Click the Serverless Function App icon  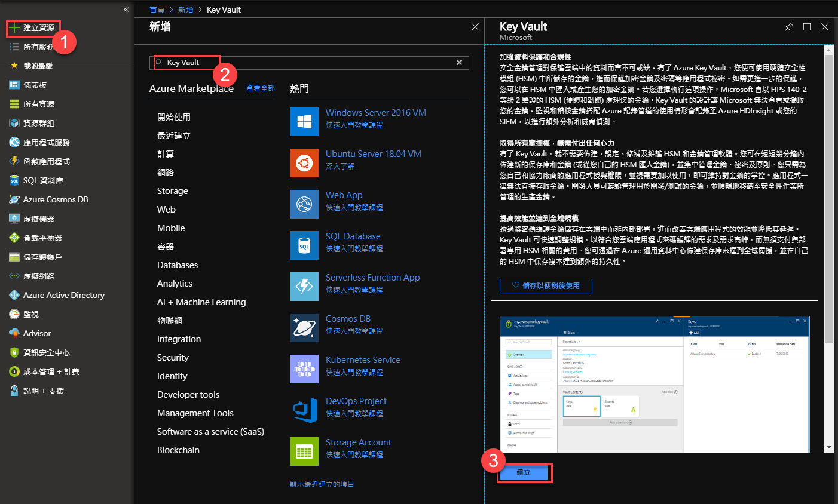304,287
